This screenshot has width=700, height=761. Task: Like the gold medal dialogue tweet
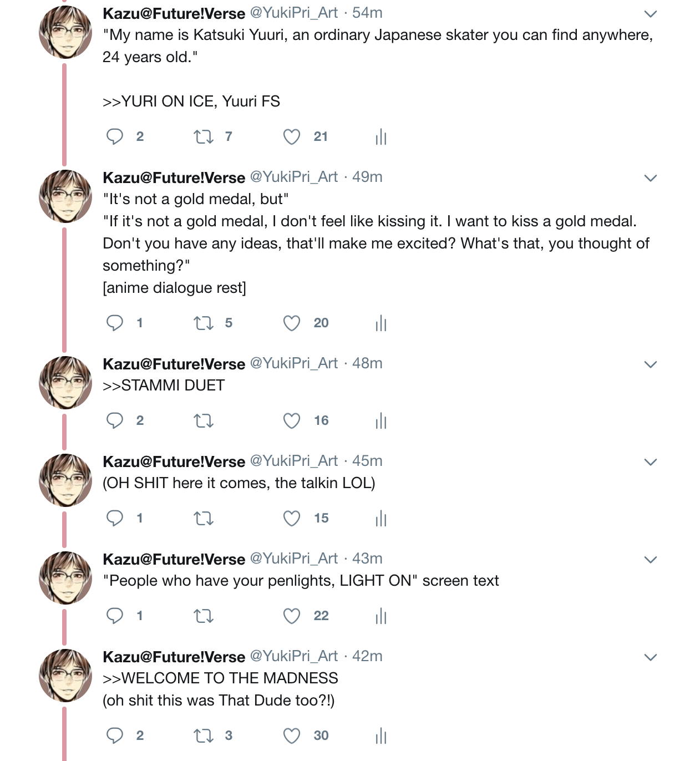(x=292, y=323)
